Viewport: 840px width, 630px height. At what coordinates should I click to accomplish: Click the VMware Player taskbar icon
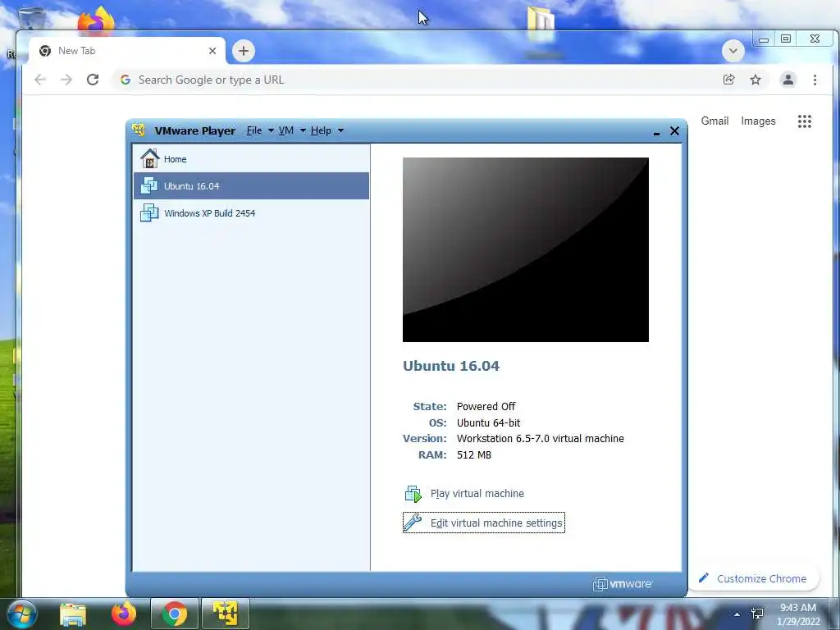point(225,614)
